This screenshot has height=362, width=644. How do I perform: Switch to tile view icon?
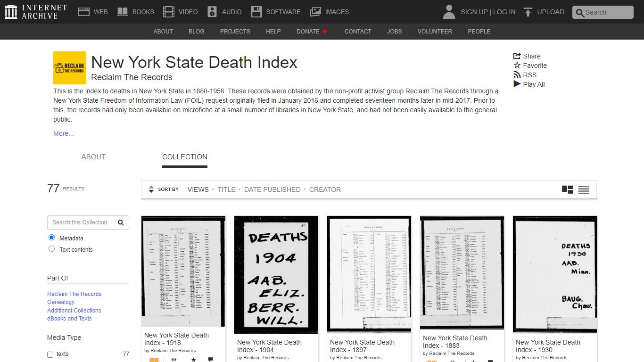pos(568,189)
